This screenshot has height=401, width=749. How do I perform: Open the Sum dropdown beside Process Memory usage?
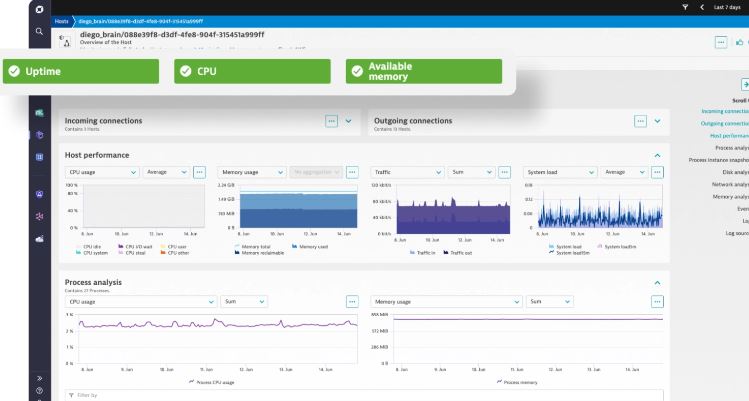(549, 302)
